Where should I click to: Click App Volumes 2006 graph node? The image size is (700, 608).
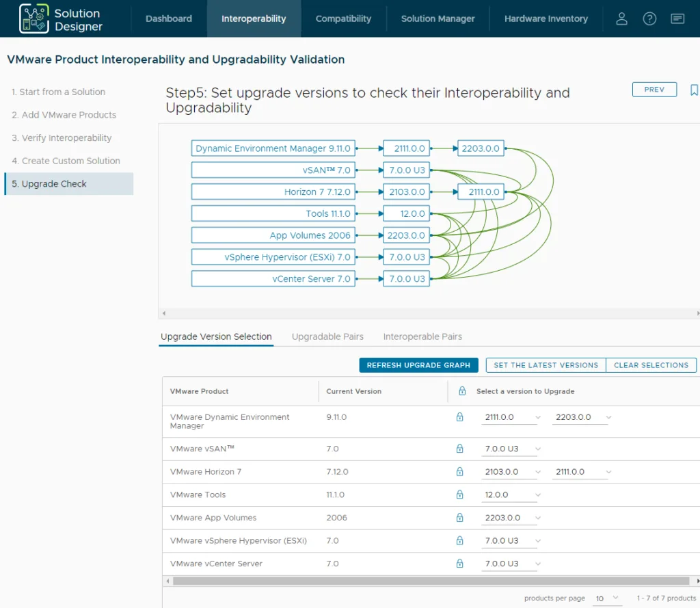[x=273, y=235]
